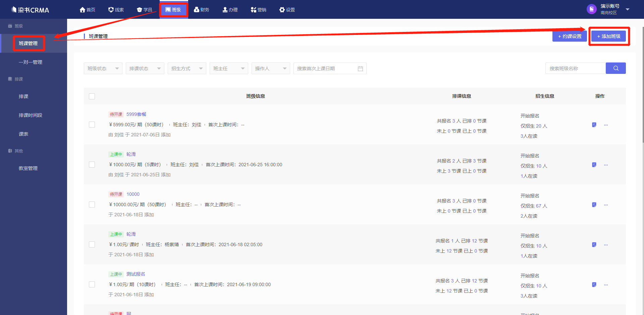Image resolution: width=644 pixels, height=315 pixels.
Task: Expand the 招生方式 filter dropdown
Action: (187, 69)
